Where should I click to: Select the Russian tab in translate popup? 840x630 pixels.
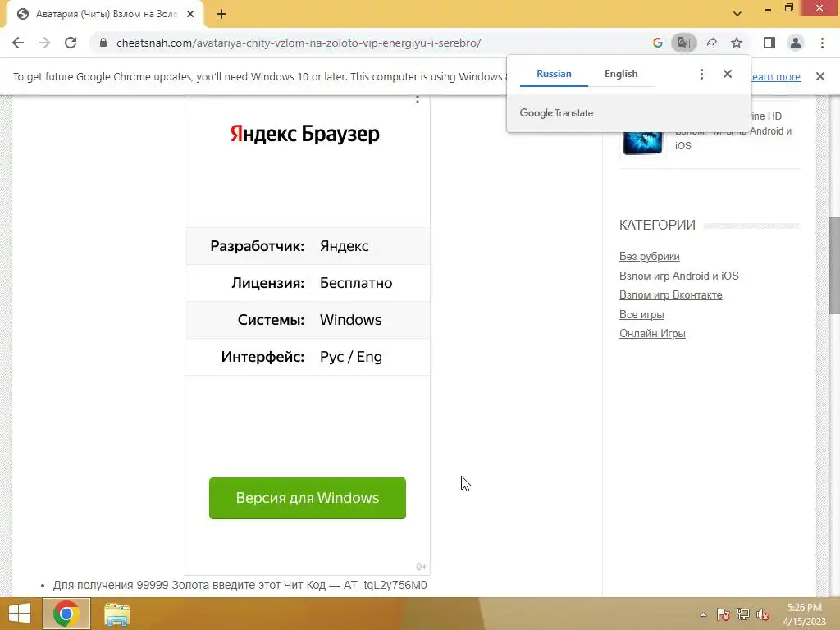pyautogui.click(x=554, y=74)
